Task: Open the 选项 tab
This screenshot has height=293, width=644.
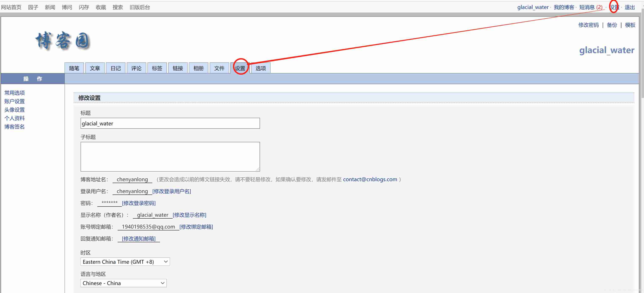Action: [x=260, y=68]
